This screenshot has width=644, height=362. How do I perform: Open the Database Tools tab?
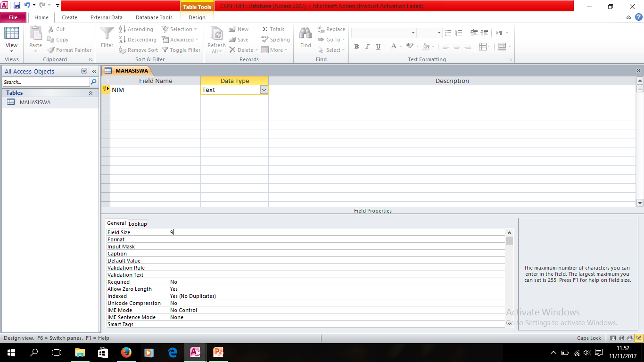pyautogui.click(x=154, y=17)
